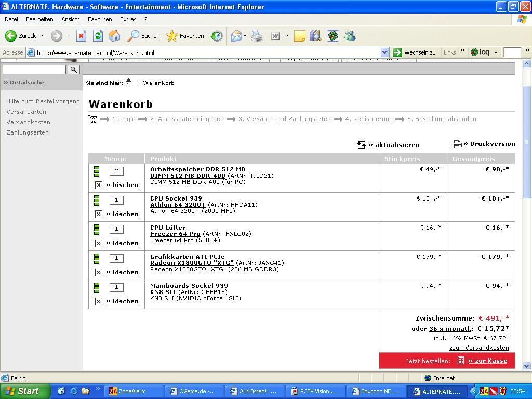The width and height of the screenshot is (532, 399).
Task: Switch to OGame.de taskbar window
Action: pyautogui.click(x=194, y=391)
